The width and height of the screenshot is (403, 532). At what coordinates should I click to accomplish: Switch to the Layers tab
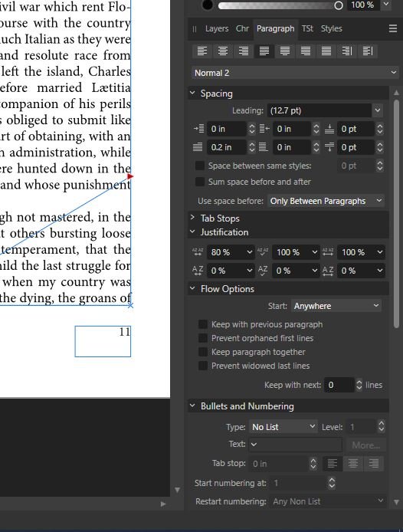(217, 28)
